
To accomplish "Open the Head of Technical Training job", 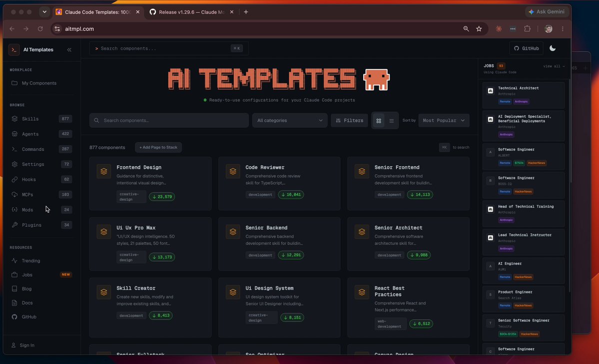I will [524, 213].
